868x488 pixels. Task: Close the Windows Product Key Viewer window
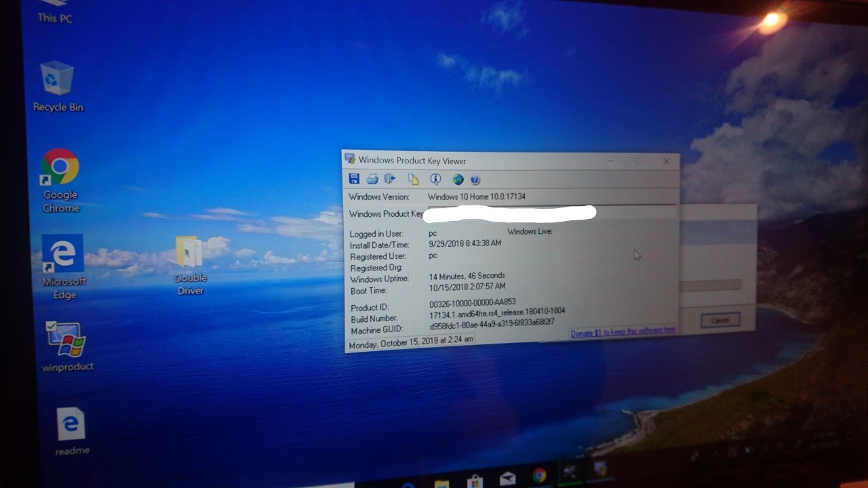666,161
